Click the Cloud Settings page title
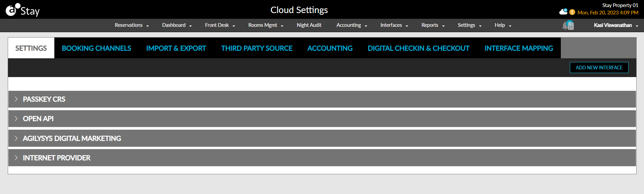The height and width of the screenshot is (194, 644). coord(299,10)
